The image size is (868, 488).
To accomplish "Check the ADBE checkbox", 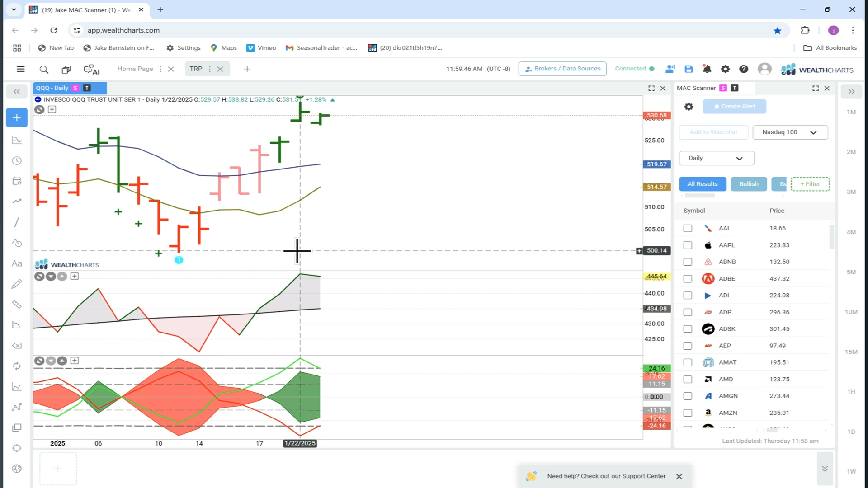I will [x=688, y=279].
